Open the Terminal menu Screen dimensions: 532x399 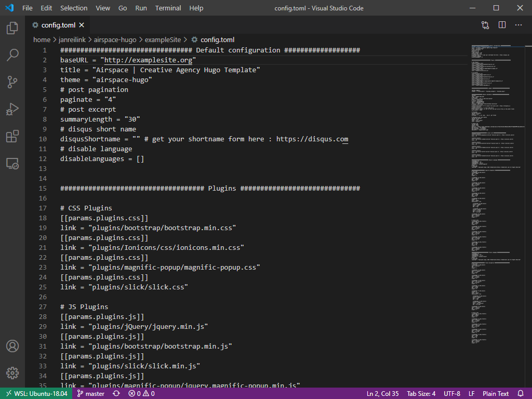click(168, 8)
